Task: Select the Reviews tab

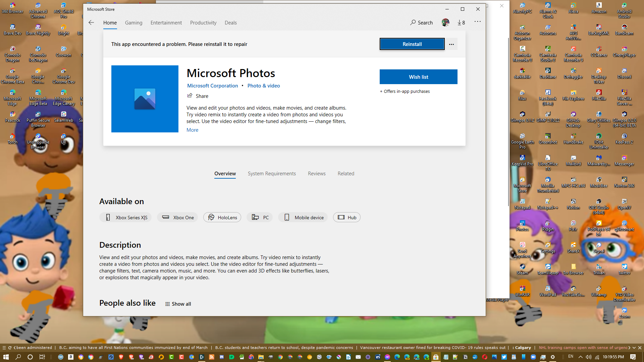Action: pos(317,174)
